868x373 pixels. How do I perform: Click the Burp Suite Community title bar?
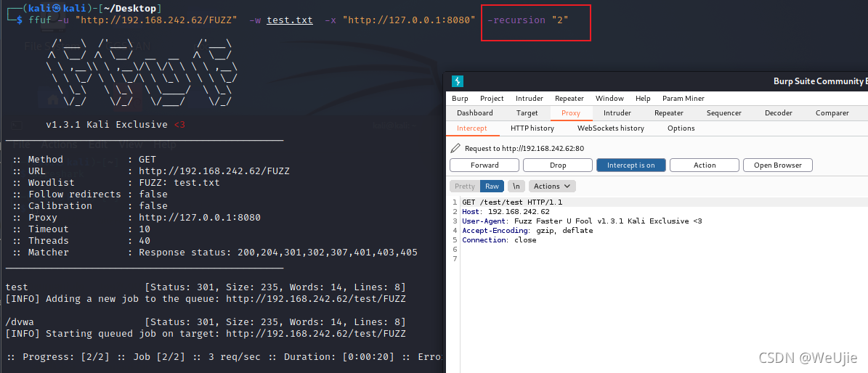(657, 81)
